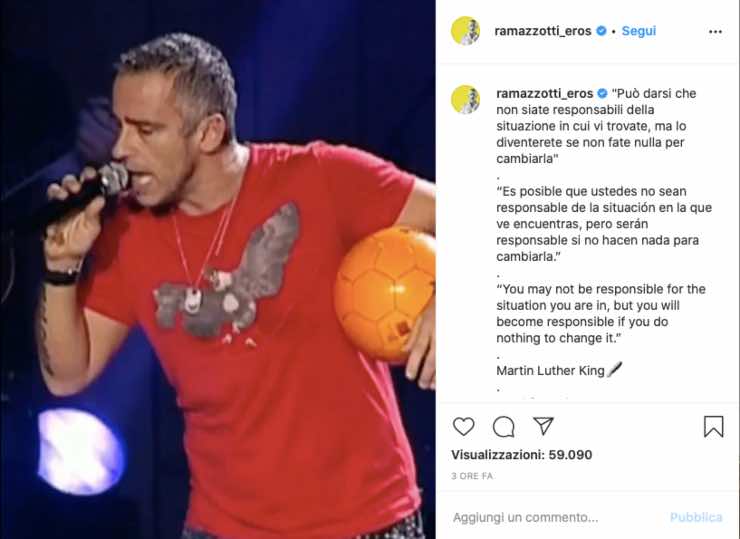Open the three-dot more options menu

pos(715,32)
